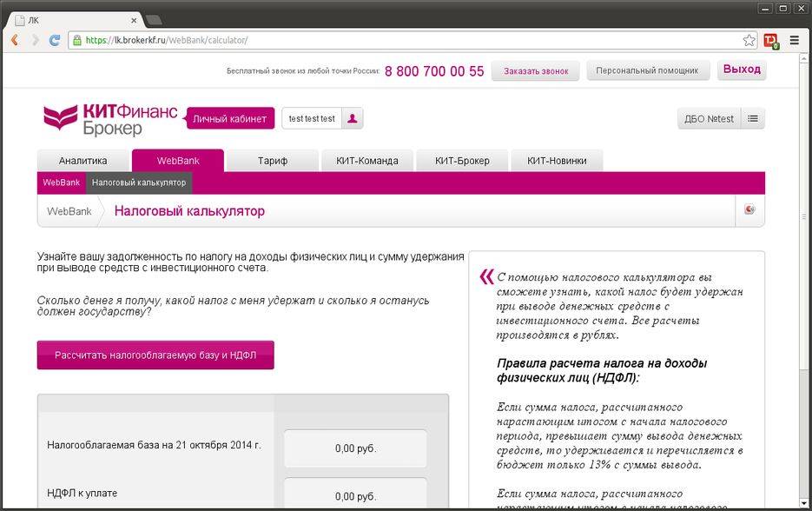Click the Заказать звонок button
The height and width of the screenshot is (511, 812).
tap(536, 71)
